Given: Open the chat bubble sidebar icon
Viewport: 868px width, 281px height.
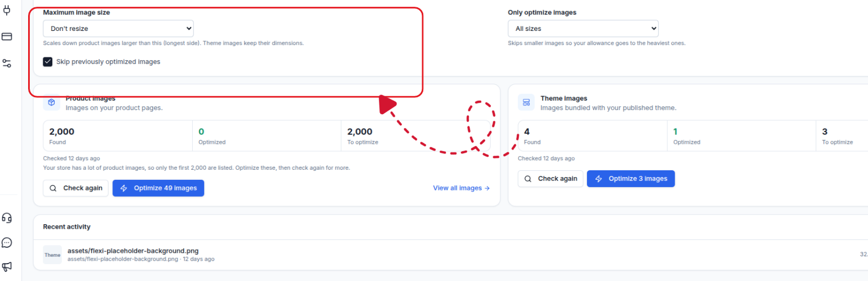Looking at the screenshot, I should 7,243.
